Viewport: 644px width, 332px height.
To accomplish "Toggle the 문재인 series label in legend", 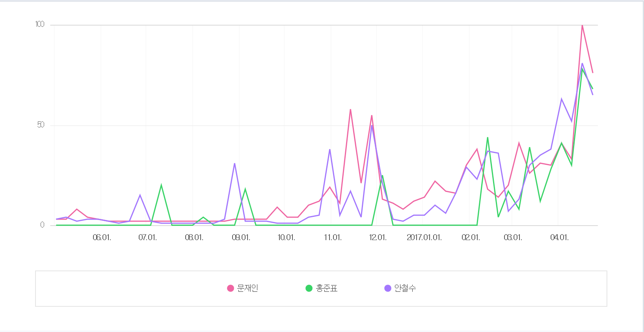I will click(x=248, y=288).
